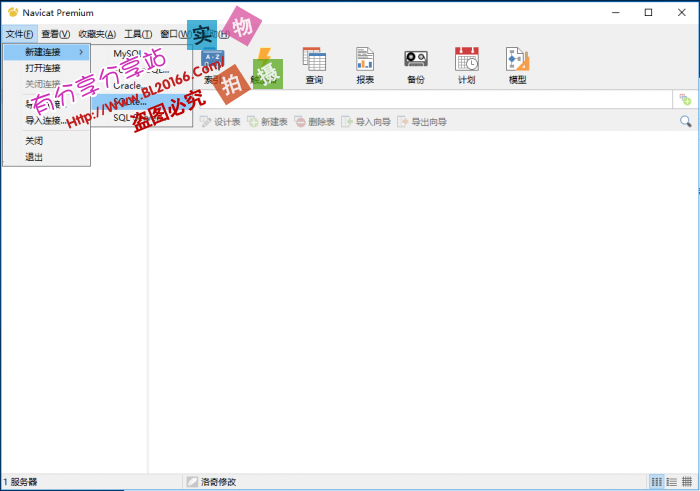Image resolution: width=700 pixels, height=491 pixels.
Task: Select 导入连接... in the File menu
Action: (x=47, y=121)
